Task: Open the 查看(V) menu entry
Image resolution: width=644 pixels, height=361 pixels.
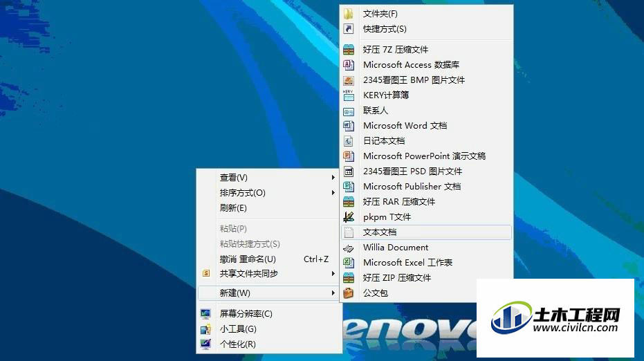Action: tap(268, 178)
